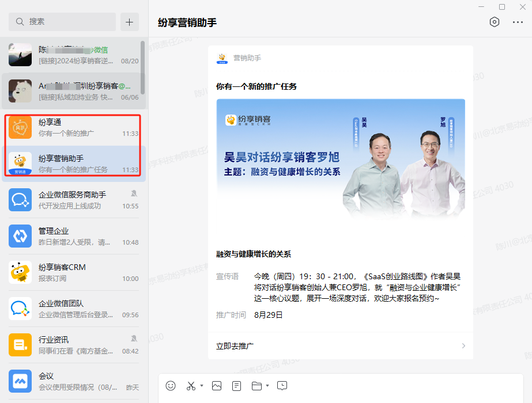Click the conversation list scrollbar
The height and width of the screenshot is (403, 532).
coord(143,67)
